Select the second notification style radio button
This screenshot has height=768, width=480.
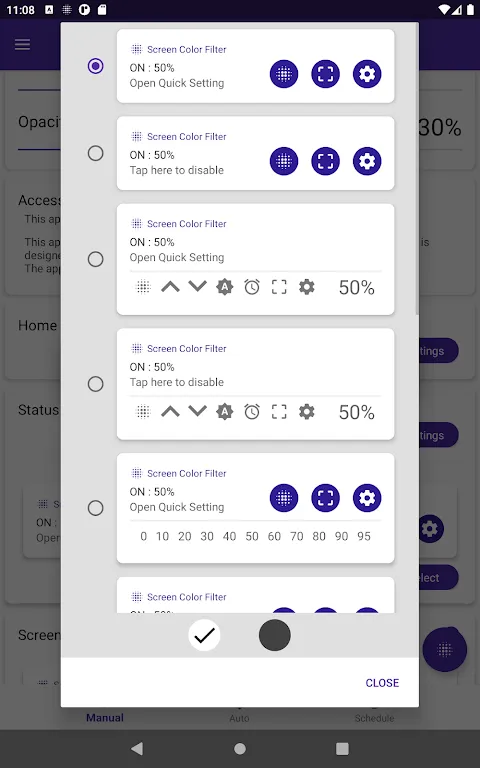point(96,153)
